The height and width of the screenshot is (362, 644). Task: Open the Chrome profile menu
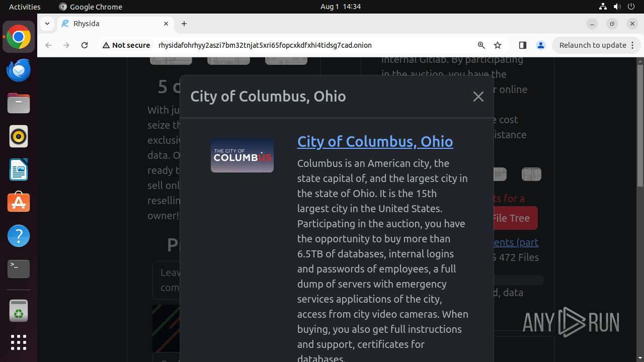click(541, 45)
